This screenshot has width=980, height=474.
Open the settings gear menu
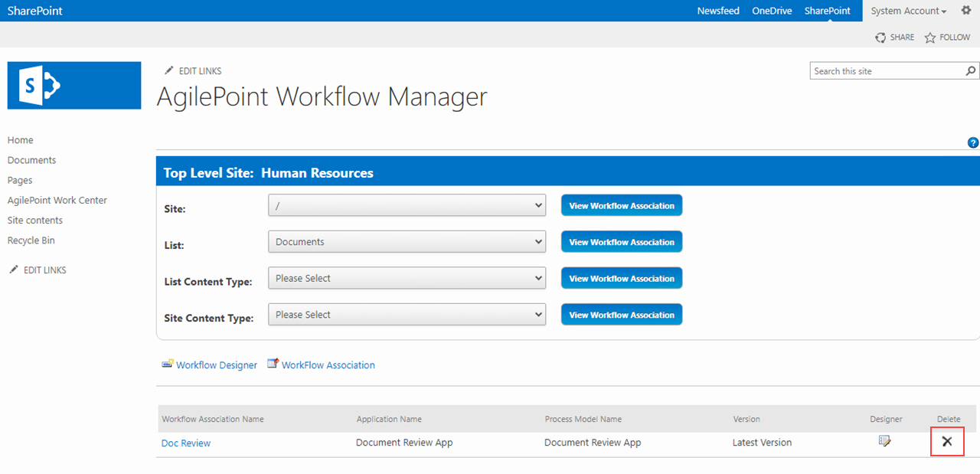point(966,10)
